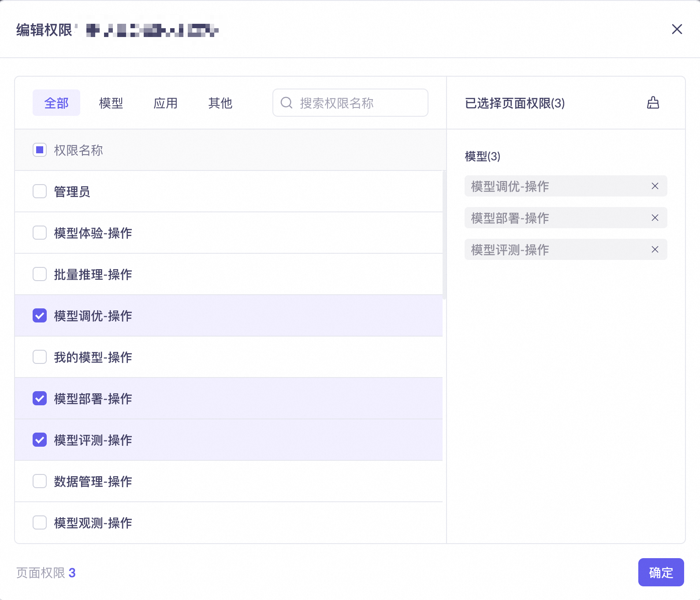Open the 模型 tab

(x=111, y=103)
